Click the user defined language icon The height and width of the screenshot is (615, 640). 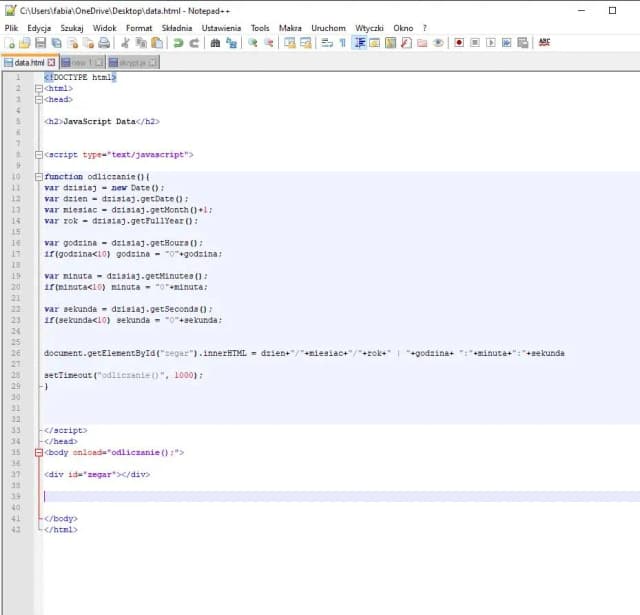[x=375, y=43]
